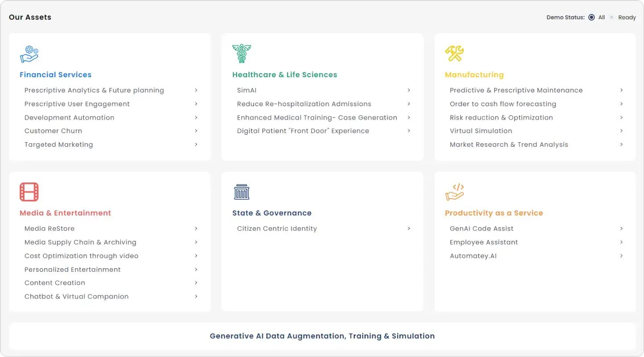Expand the SimAI chevron arrow

point(409,90)
